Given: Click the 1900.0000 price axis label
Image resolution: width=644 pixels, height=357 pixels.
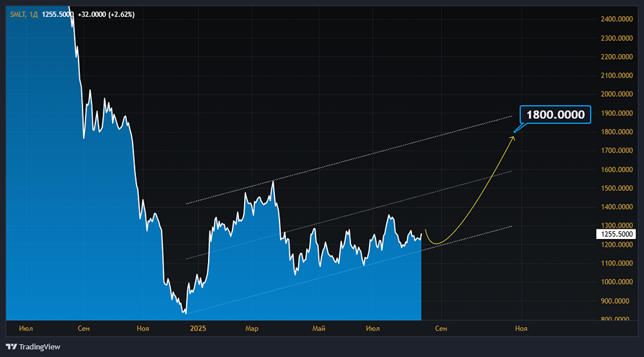Looking at the screenshot, I should pos(616,113).
